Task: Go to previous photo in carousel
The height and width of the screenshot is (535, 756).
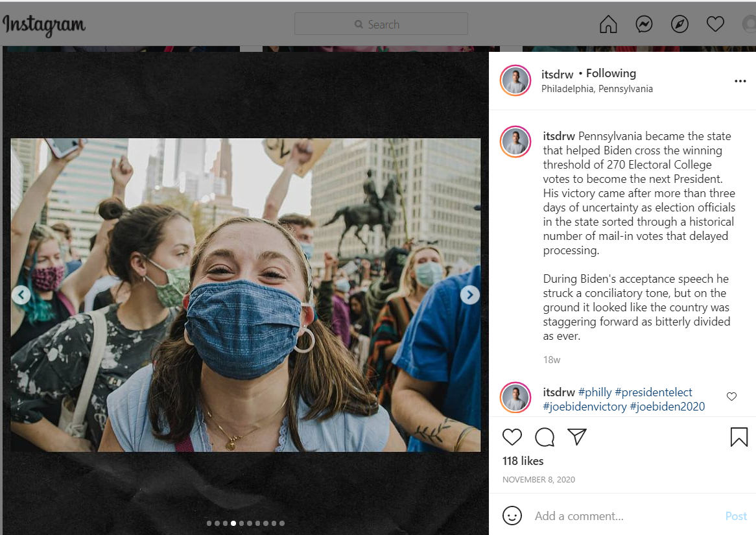Action: [x=21, y=295]
